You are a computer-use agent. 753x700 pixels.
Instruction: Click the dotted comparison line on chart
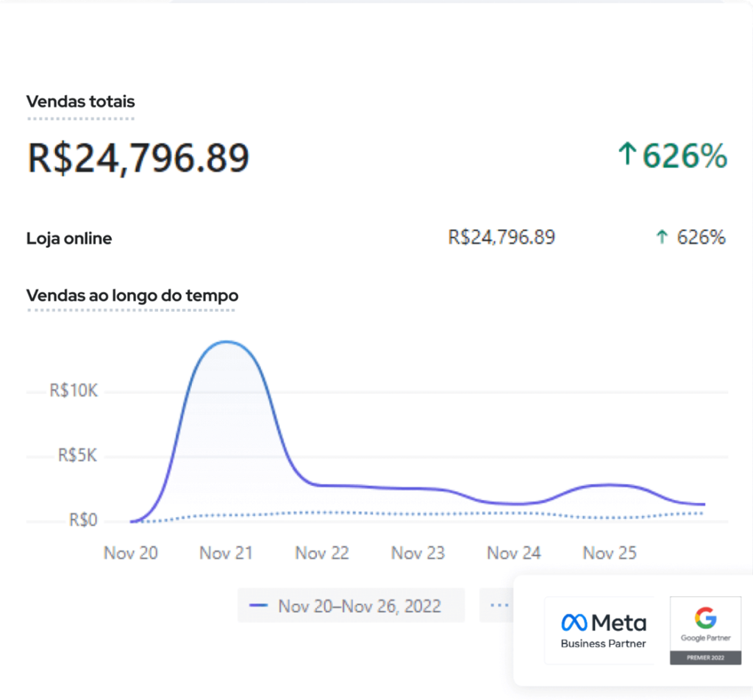tap(418, 513)
